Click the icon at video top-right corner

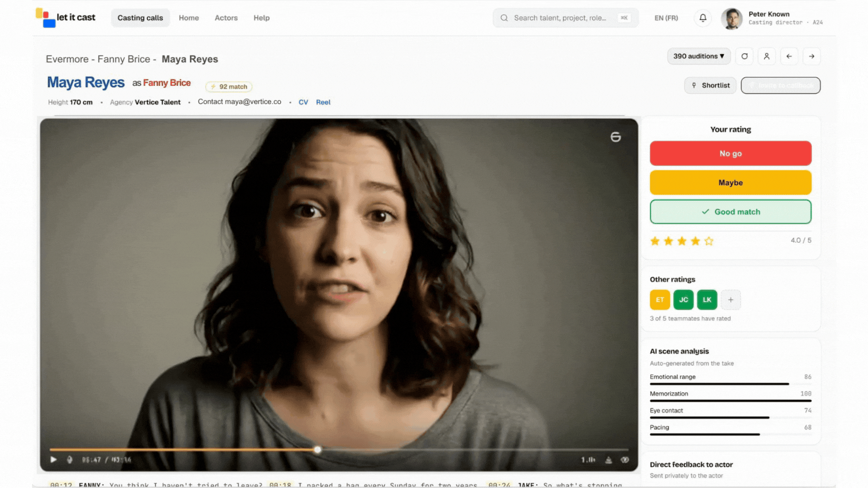point(616,137)
